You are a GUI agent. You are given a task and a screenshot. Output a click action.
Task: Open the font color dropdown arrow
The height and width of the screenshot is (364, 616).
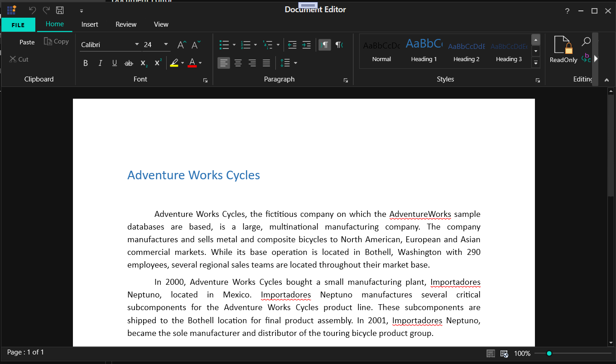click(200, 63)
